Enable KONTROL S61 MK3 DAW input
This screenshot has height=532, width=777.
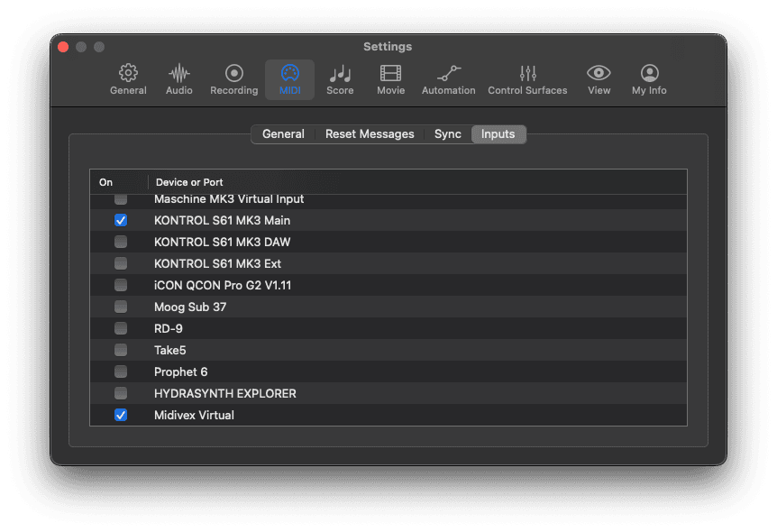[x=121, y=242]
